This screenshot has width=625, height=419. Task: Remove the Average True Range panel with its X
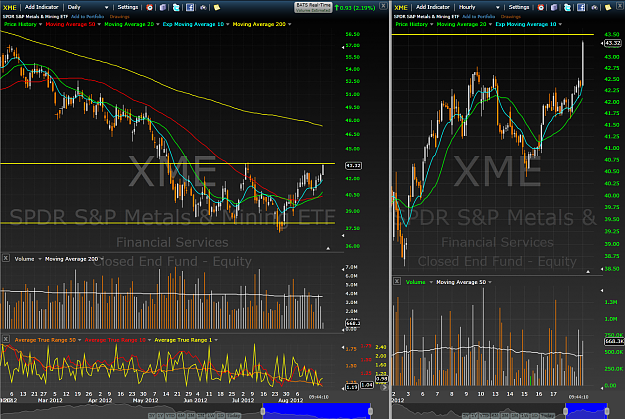6,339
